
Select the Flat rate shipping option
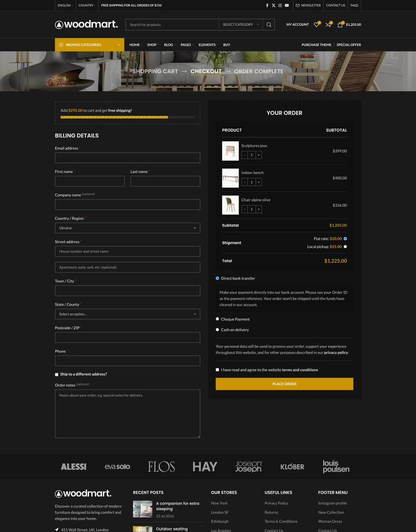pyautogui.click(x=345, y=239)
